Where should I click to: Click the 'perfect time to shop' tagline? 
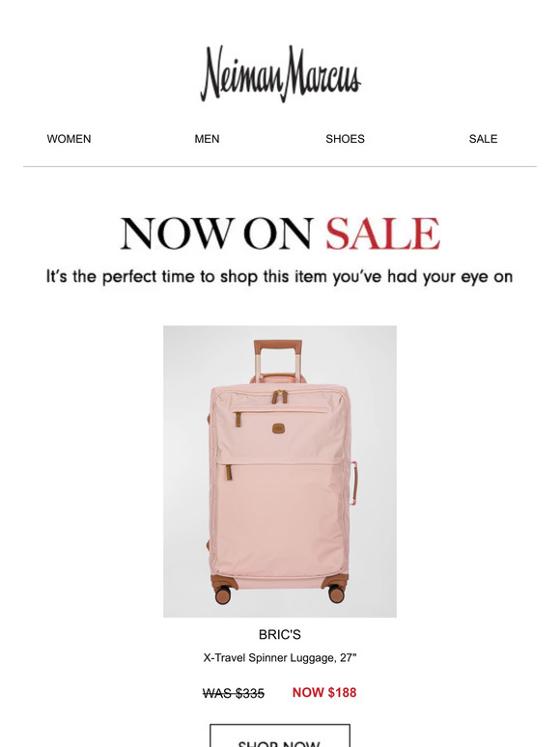(x=279, y=276)
